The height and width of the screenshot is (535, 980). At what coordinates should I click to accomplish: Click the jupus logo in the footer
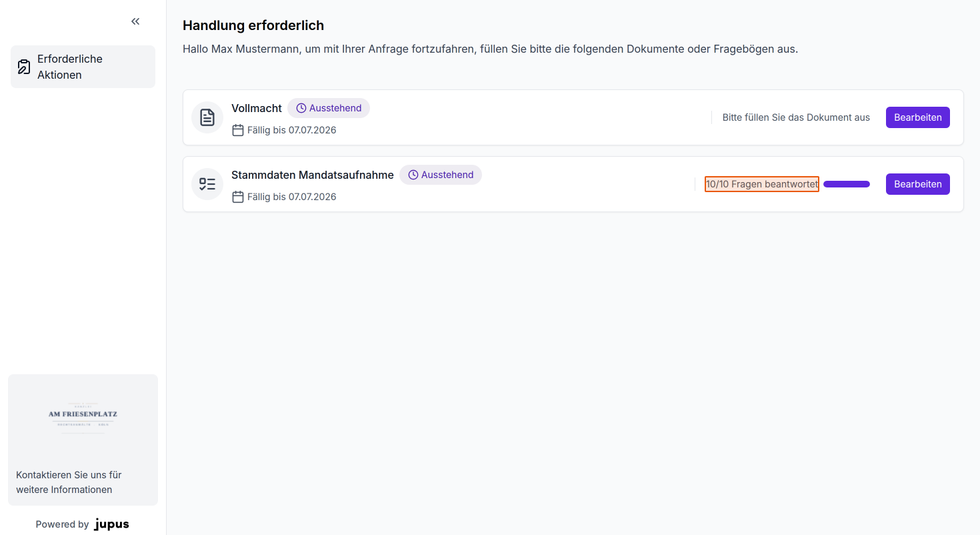pos(112,524)
